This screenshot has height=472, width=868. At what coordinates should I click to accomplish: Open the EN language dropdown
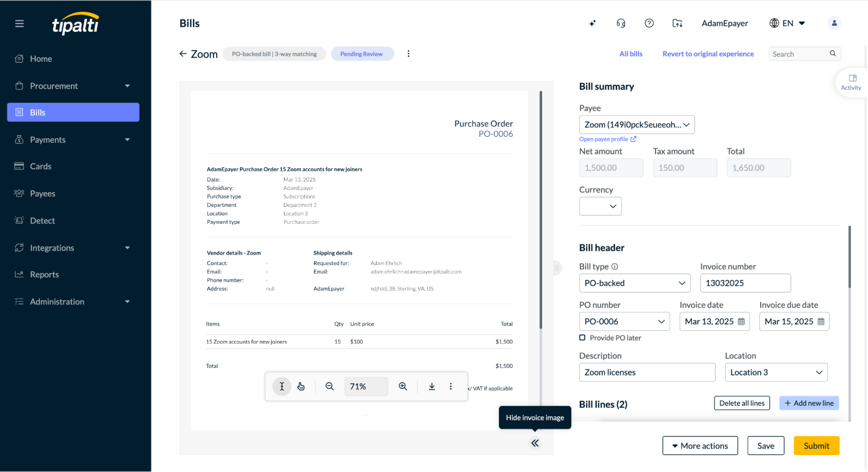794,23
